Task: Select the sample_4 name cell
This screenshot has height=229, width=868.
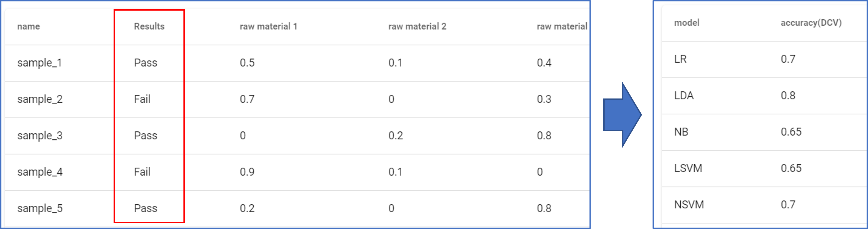Action: click(x=40, y=172)
